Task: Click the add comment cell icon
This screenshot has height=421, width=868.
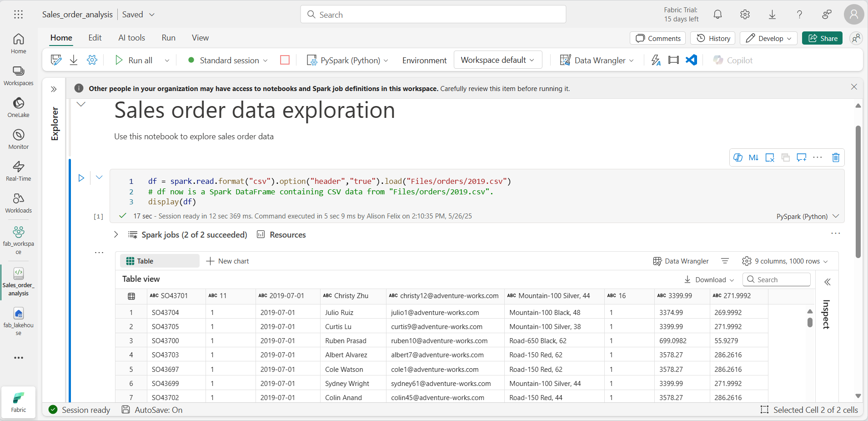Action: click(802, 157)
